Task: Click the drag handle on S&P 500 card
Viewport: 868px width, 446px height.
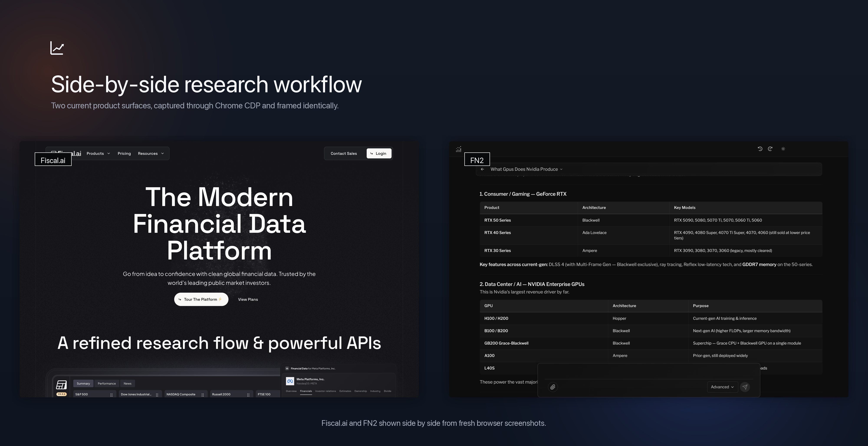Action: point(112,395)
